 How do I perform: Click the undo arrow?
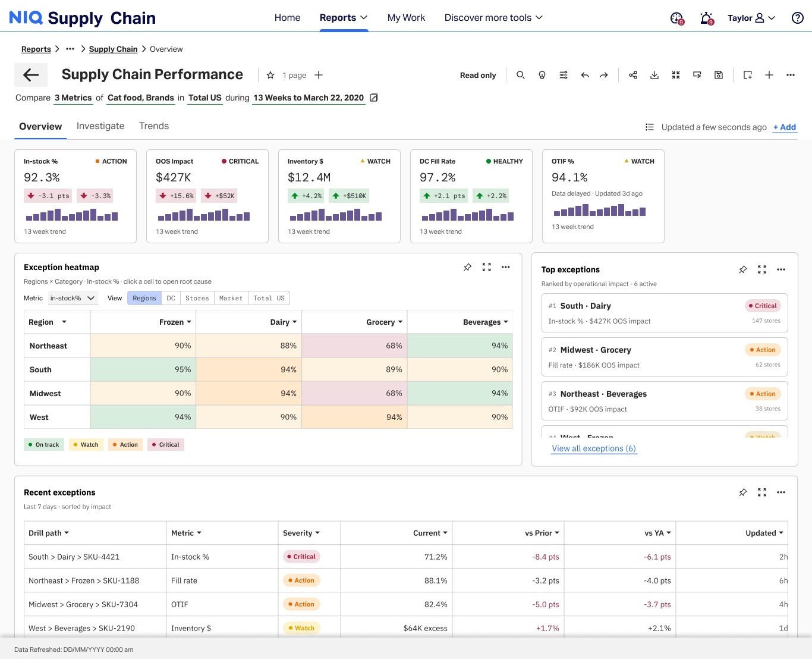585,75
